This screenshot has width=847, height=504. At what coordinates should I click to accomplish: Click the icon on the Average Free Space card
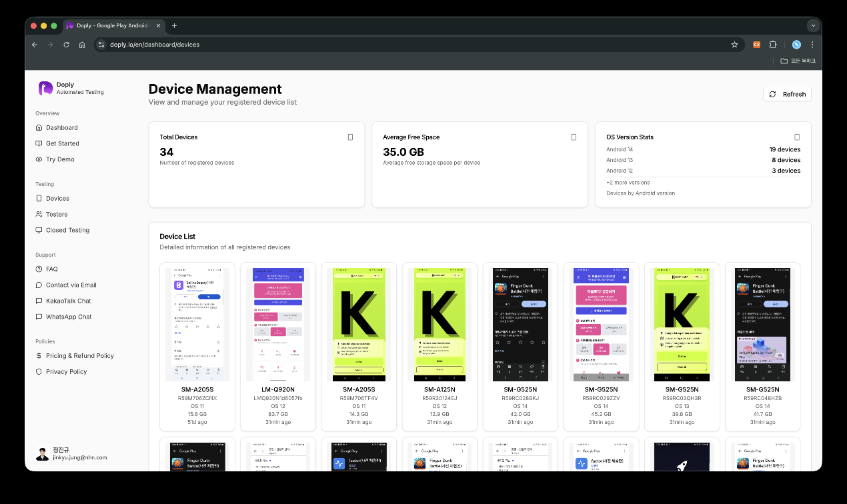coord(574,137)
